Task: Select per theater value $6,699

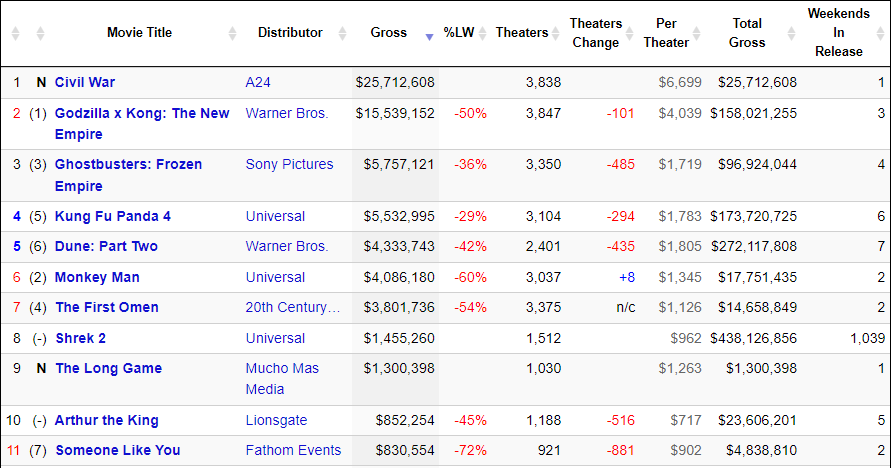Action: [x=680, y=82]
